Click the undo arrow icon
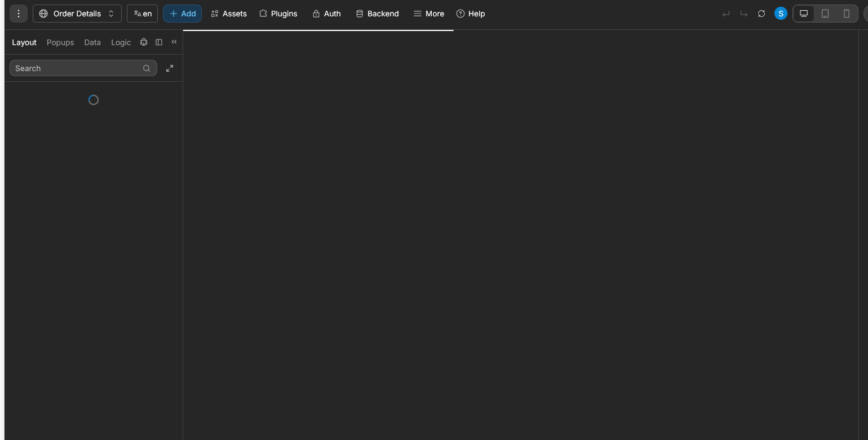 pyautogui.click(x=726, y=14)
